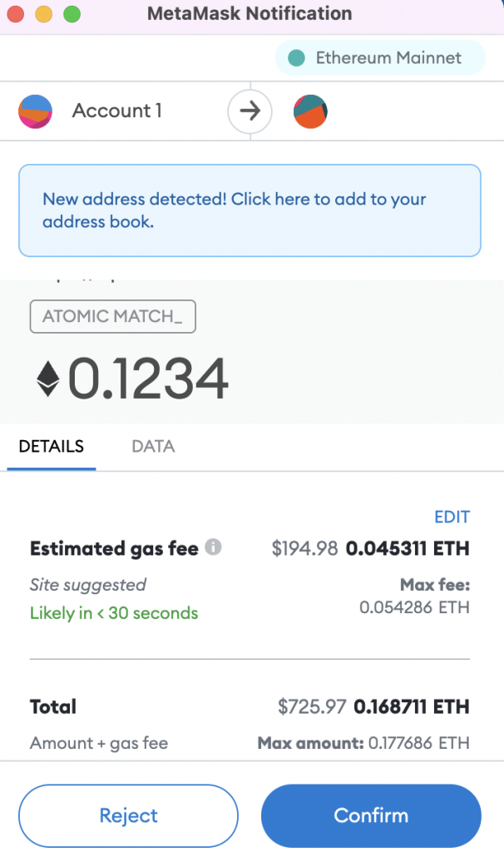Click the ATOMIC MATCH_ function label
The height and width of the screenshot is (852, 504).
pos(112,316)
